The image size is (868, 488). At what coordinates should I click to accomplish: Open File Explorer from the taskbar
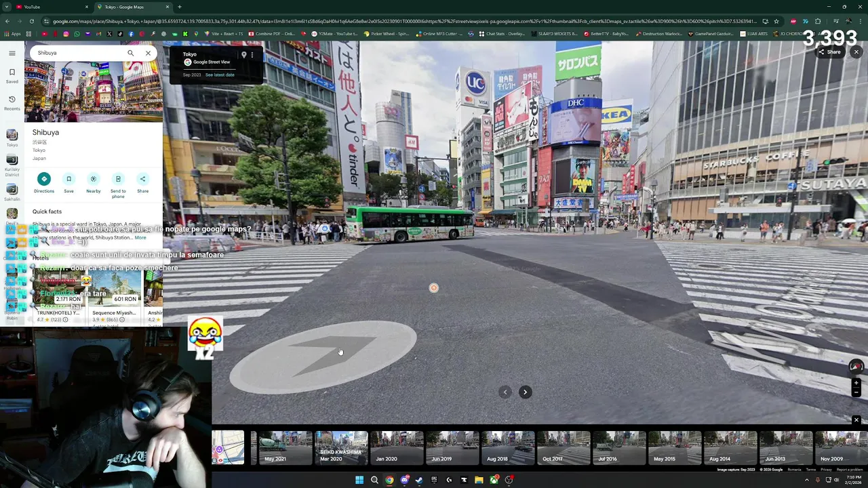[479, 480]
